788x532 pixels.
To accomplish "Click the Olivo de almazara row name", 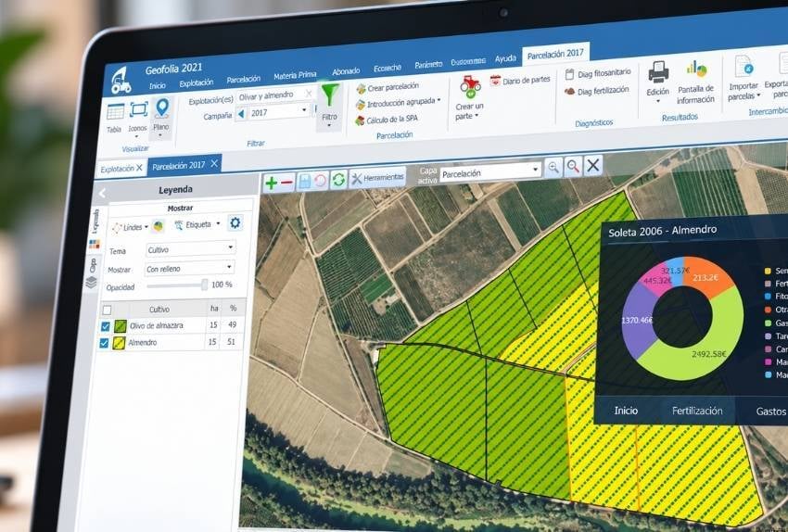I will click(157, 325).
